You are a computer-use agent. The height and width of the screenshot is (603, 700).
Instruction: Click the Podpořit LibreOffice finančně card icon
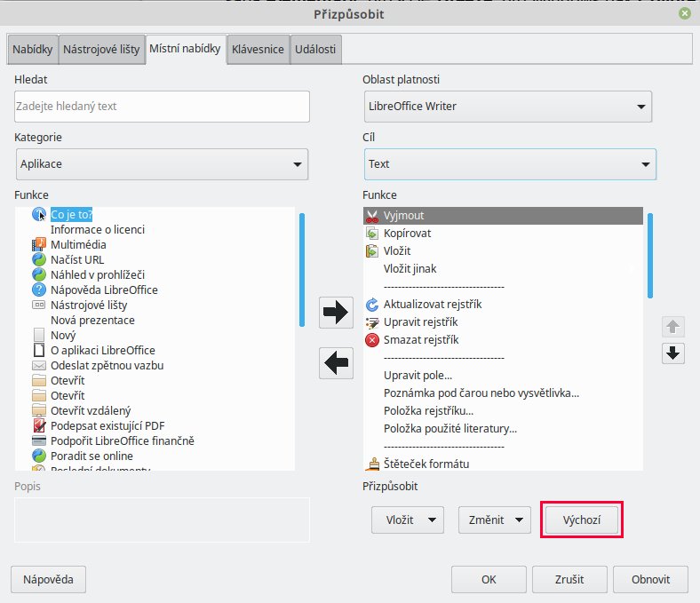pos(39,441)
